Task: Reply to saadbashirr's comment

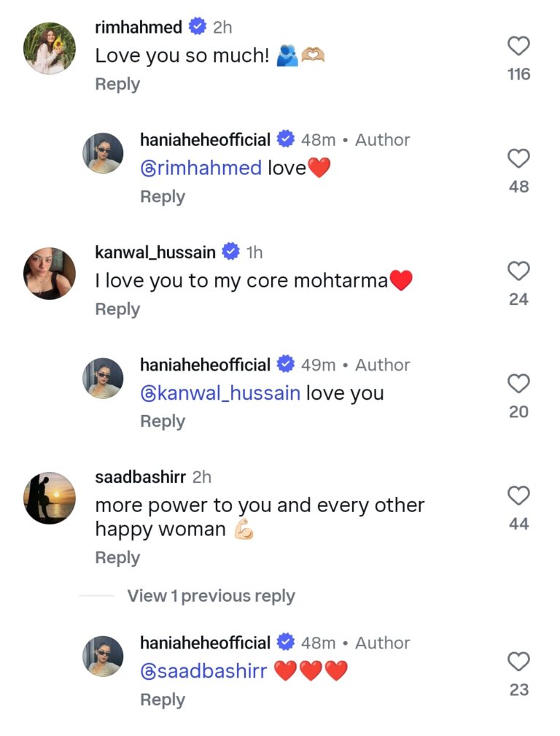Action: click(117, 557)
